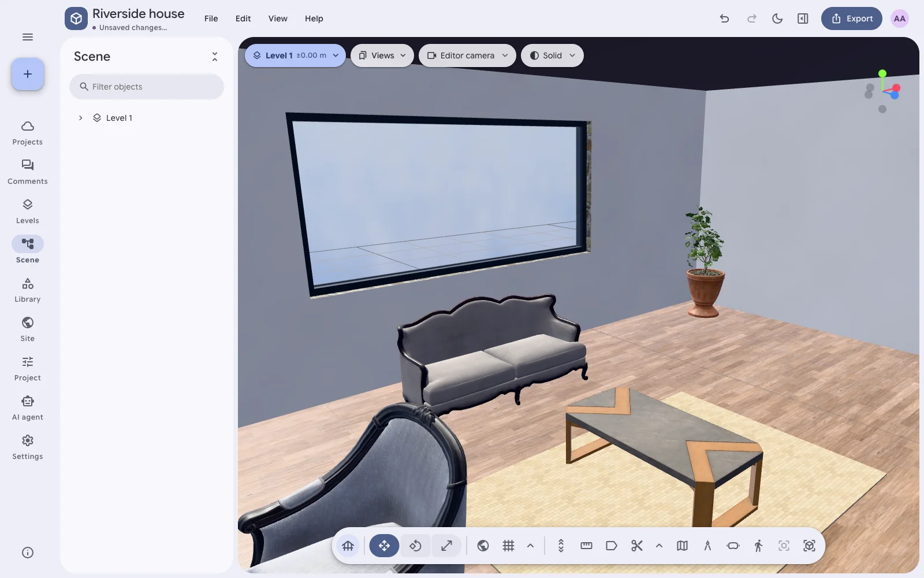Focus the Filter objects search field
Screen dimensions: 924x578
tap(147, 87)
